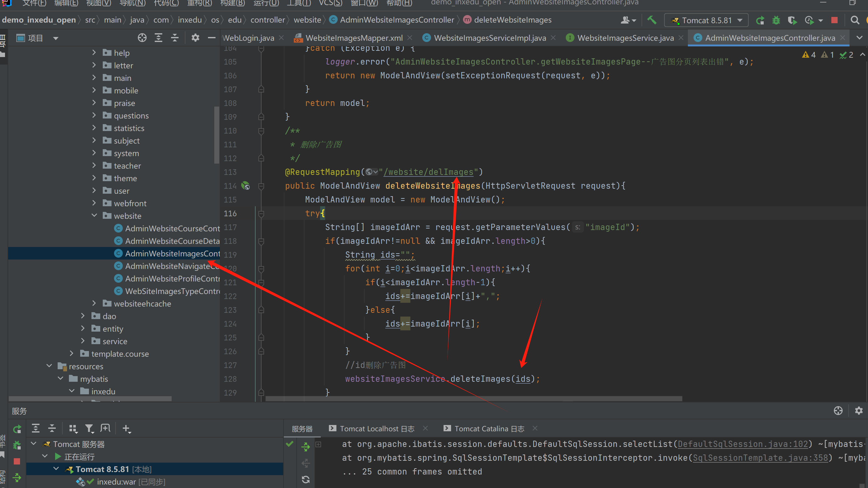Click the editor horizontal scrollbar
This screenshot has width=868, height=488.
point(474,398)
